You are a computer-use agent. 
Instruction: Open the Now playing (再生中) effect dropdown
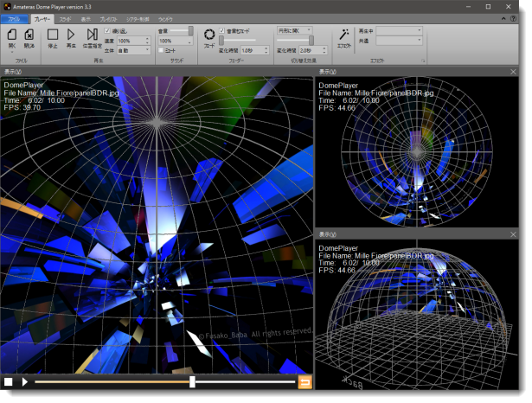point(400,31)
